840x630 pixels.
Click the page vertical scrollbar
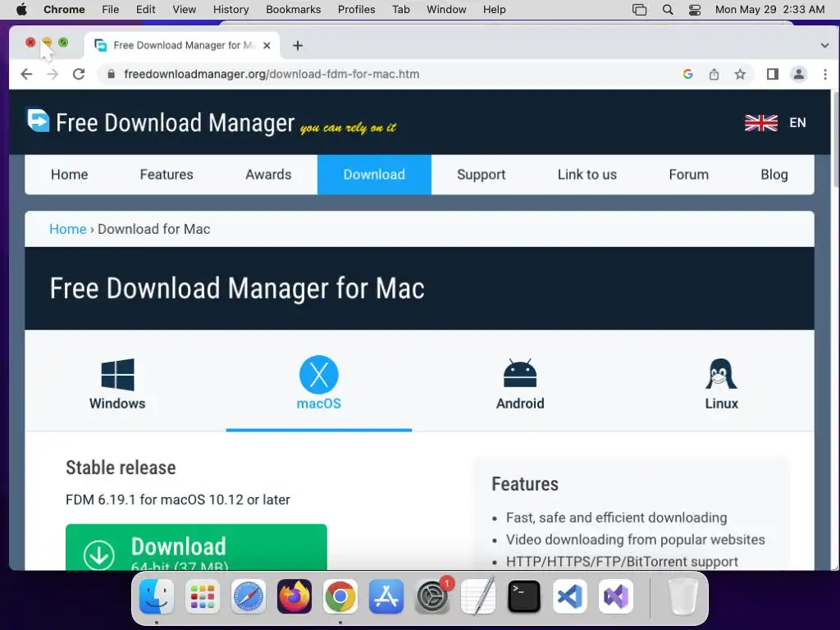pos(836,139)
